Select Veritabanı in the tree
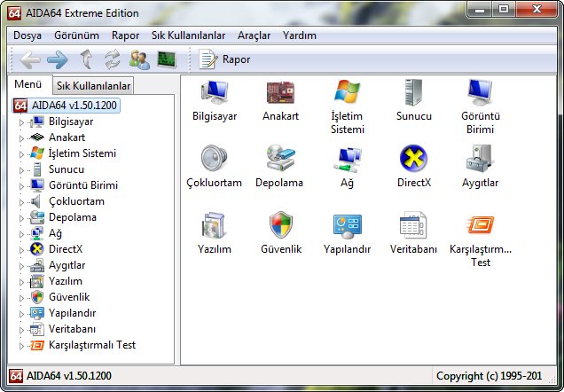Image resolution: width=564 pixels, height=392 pixels. pyautogui.click(x=73, y=329)
